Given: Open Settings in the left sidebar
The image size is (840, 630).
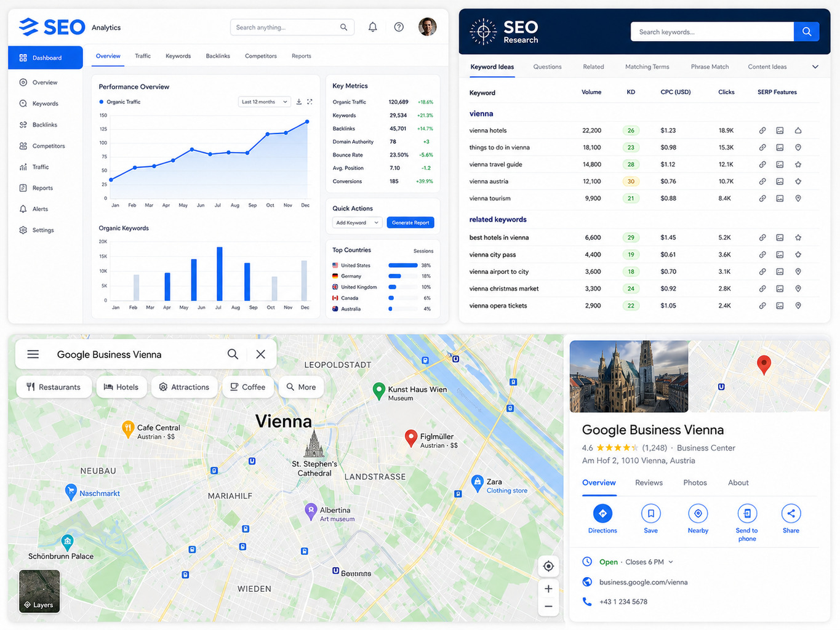Looking at the screenshot, I should (37, 230).
